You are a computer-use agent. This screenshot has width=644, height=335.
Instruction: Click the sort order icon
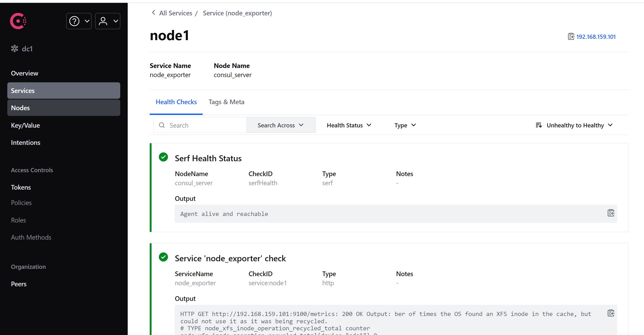(539, 125)
